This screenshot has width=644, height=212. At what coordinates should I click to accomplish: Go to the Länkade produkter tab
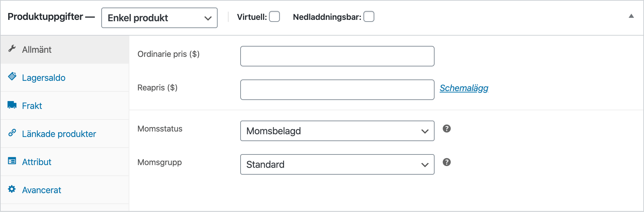point(59,134)
